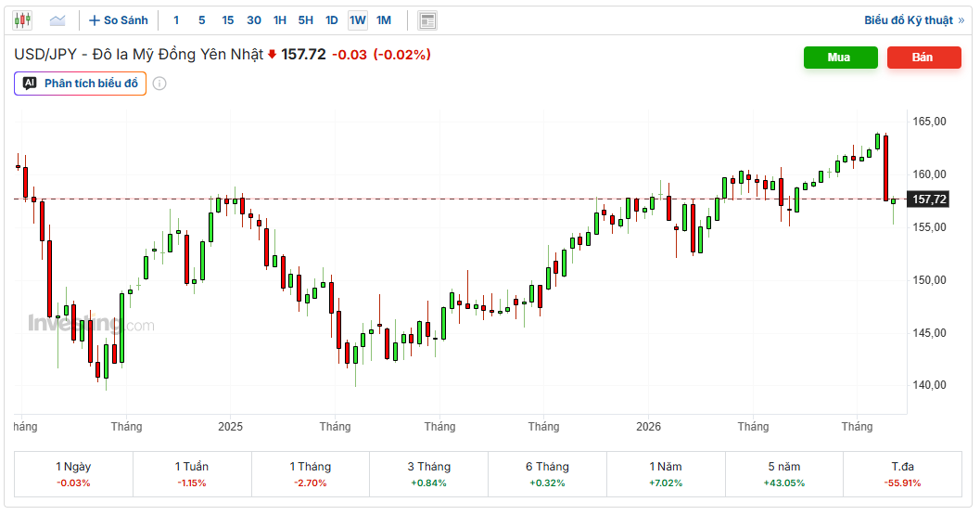Select the 5H timeframe
The width and height of the screenshot is (980, 515).
(x=306, y=20)
